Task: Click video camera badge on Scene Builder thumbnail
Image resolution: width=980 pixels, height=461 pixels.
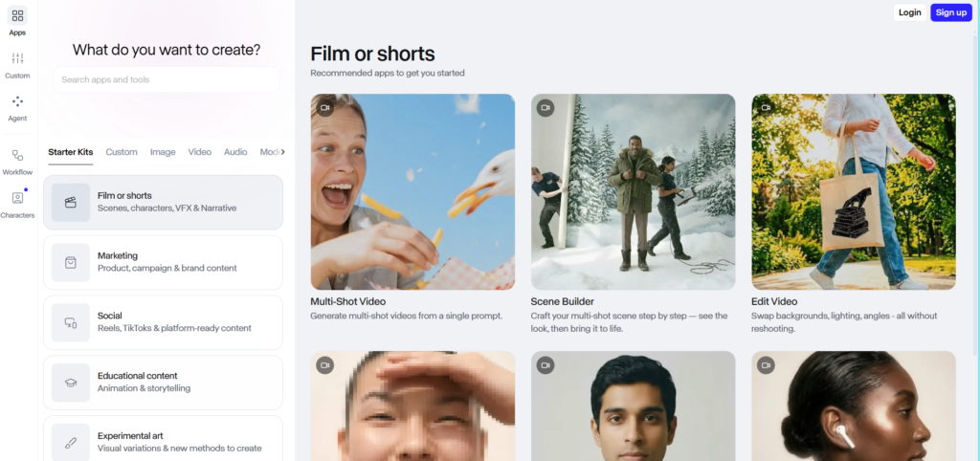Action: pos(545,107)
